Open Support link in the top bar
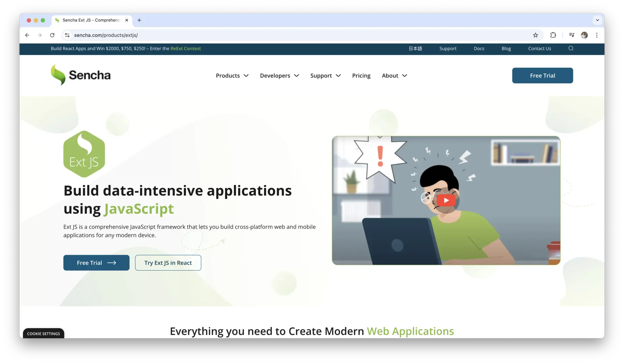The width and height of the screenshot is (624, 364). tap(448, 49)
